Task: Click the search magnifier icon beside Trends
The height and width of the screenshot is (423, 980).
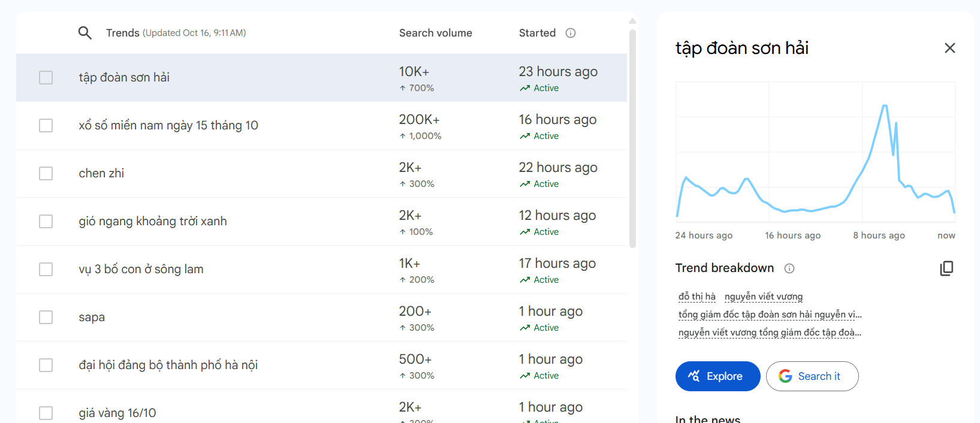Action: click(85, 33)
